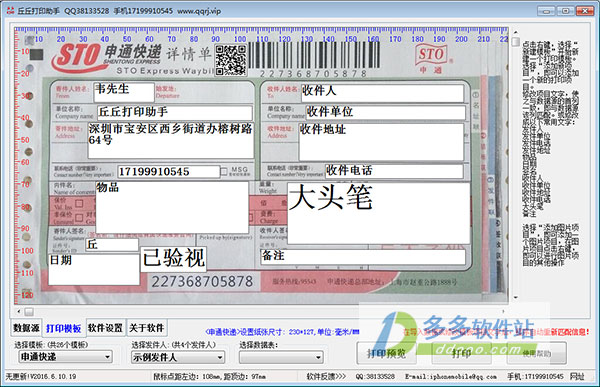Select the 大头笔 field
The width and height of the screenshot is (600, 387).
[378, 213]
